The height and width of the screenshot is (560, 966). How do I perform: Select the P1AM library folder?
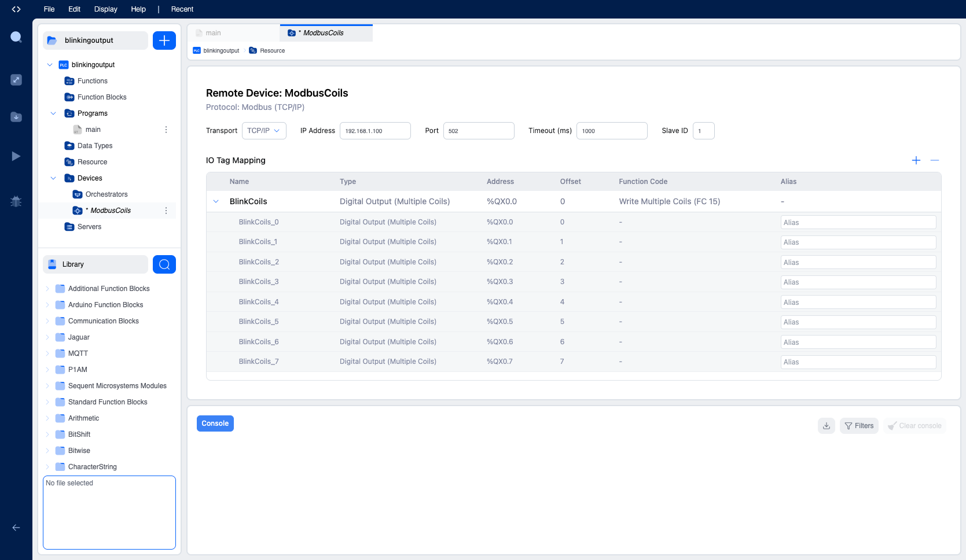78,370
